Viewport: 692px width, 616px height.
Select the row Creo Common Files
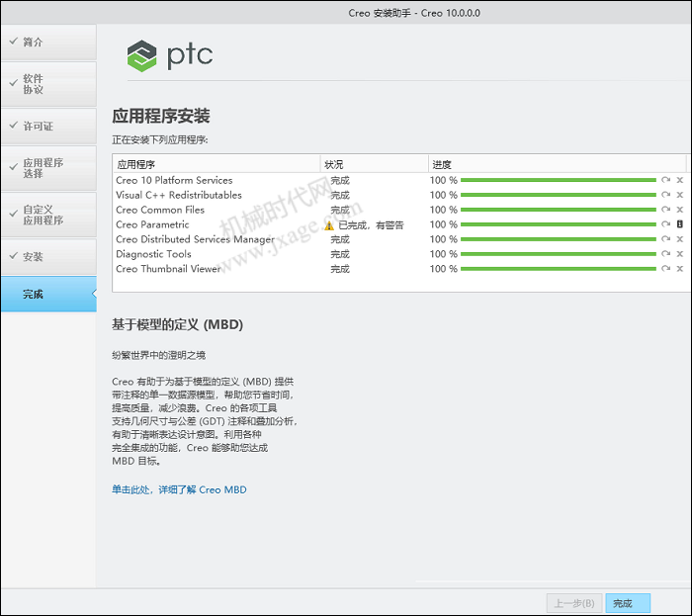point(399,210)
